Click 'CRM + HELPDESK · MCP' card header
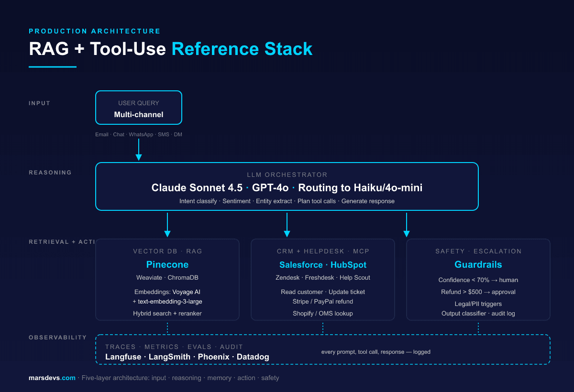This screenshot has height=392, width=574. tap(323, 251)
